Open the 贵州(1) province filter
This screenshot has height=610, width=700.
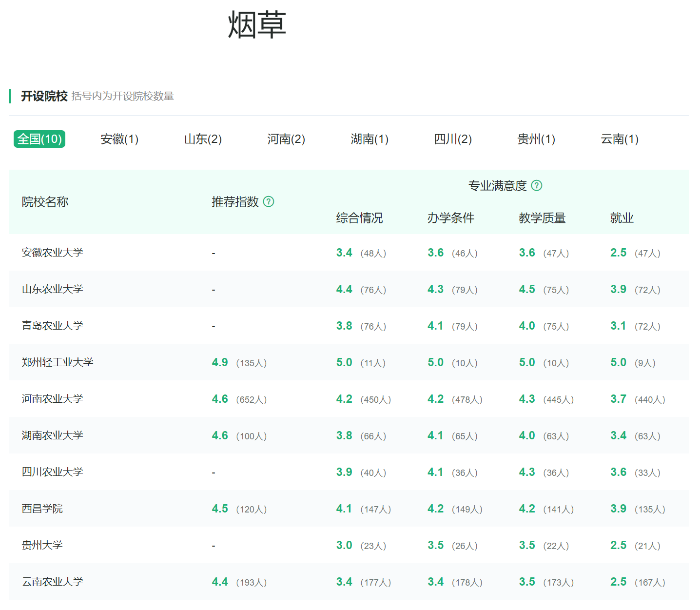[x=536, y=139]
